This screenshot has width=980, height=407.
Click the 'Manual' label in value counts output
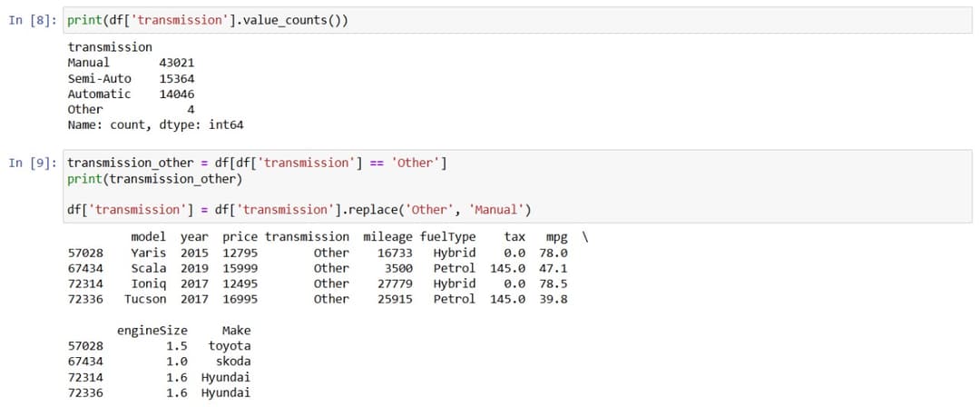(x=88, y=63)
